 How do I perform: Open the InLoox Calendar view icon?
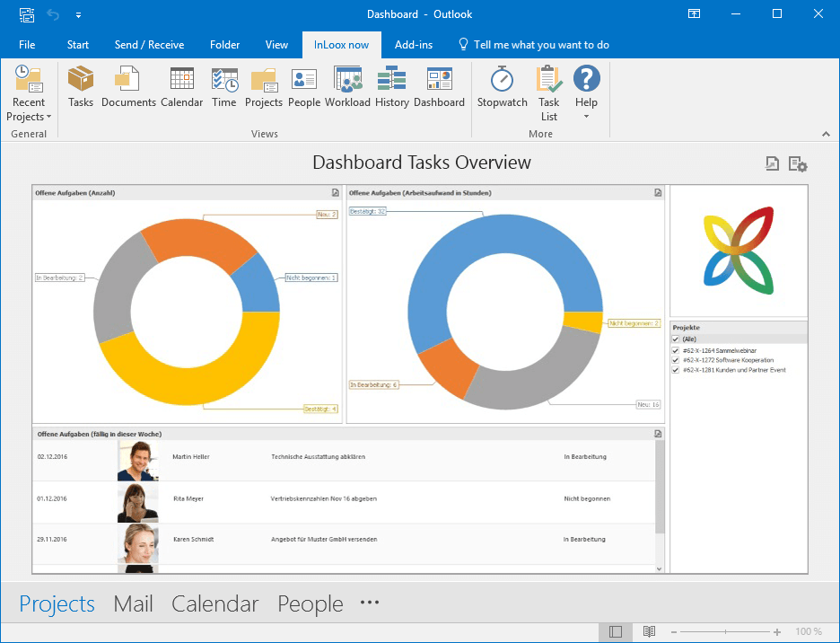[181, 87]
